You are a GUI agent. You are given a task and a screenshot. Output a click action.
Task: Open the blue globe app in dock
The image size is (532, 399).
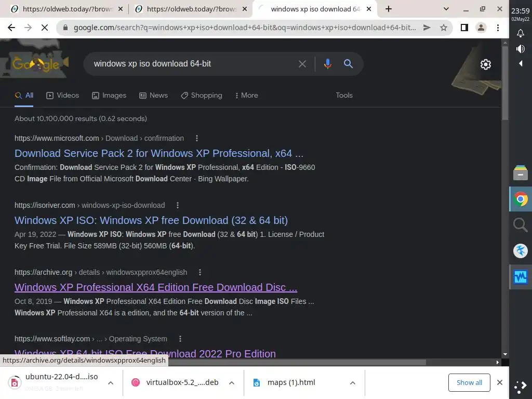point(521,251)
